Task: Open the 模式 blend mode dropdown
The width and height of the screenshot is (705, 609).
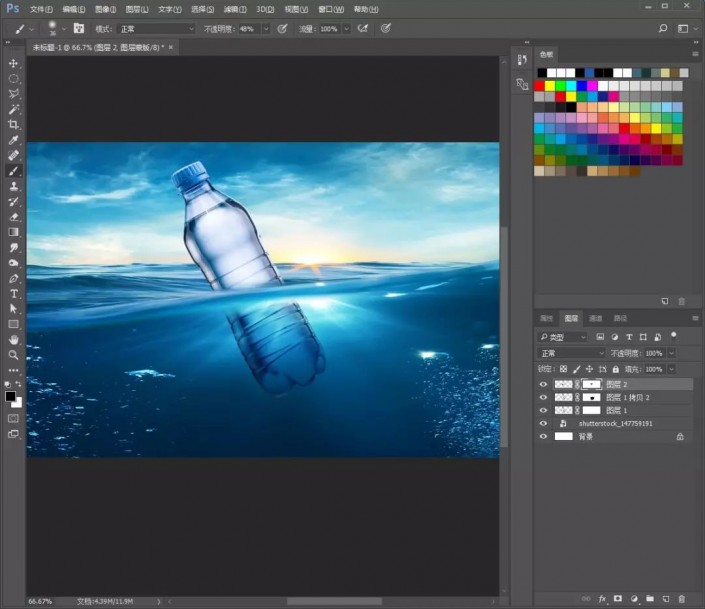Action: coord(156,29)
